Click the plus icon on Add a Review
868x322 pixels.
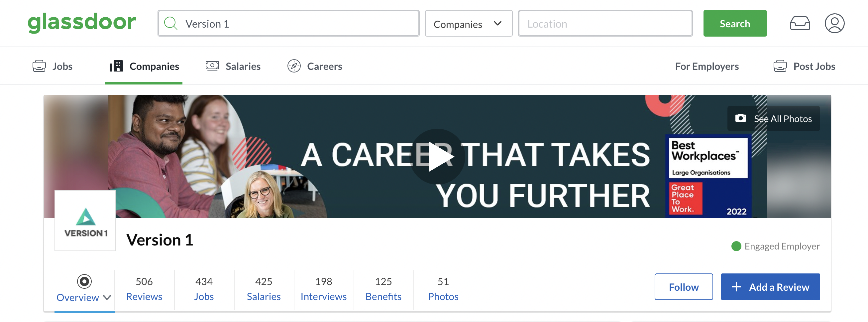pos(736,287)
